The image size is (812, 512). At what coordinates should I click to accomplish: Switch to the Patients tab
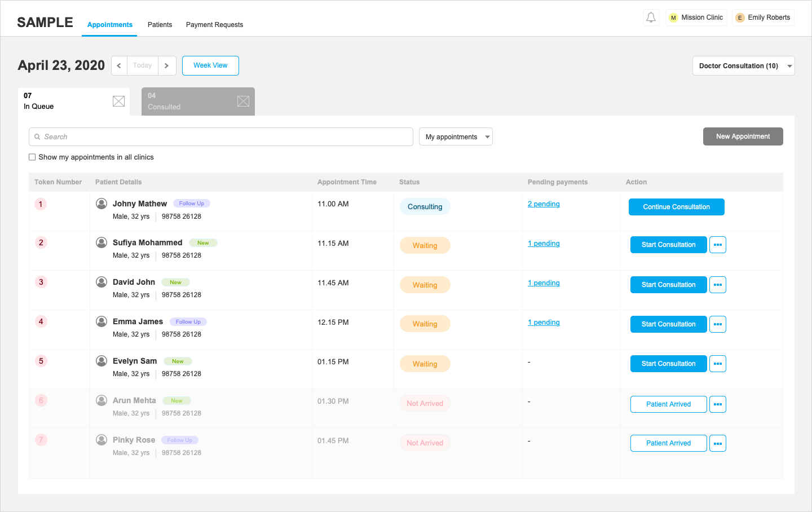(160, 25)
